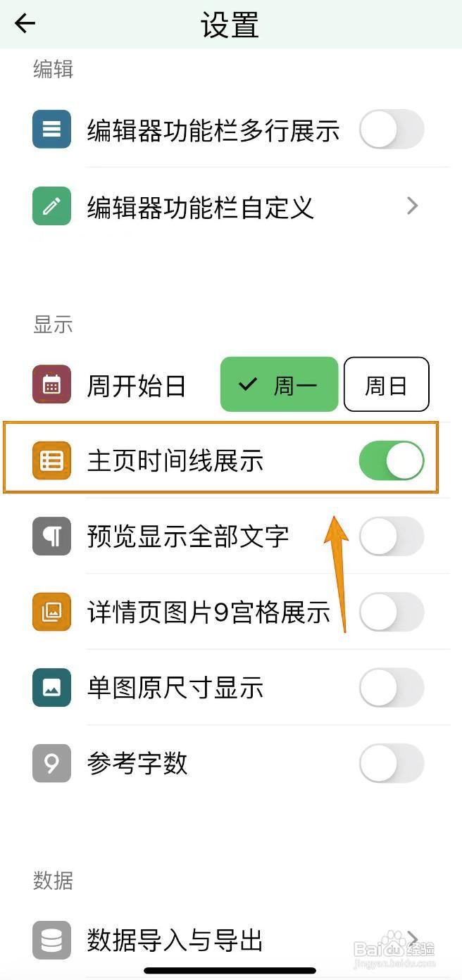The width and height of the screenshot is (462, 980).
Task: Enable the 单图原尺寸显示 toggle
Action: coord(392,688)
